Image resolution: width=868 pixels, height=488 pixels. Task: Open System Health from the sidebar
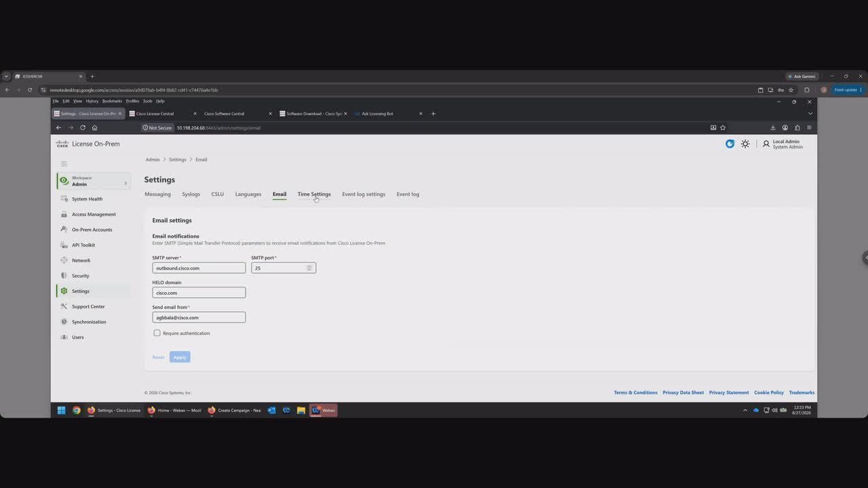coord(87,199)
